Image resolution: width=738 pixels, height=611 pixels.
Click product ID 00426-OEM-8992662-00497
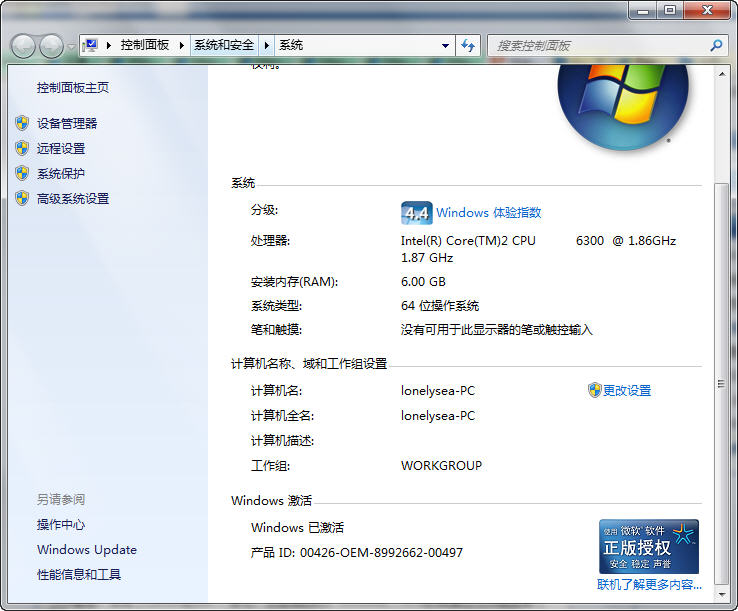point(382,552)
